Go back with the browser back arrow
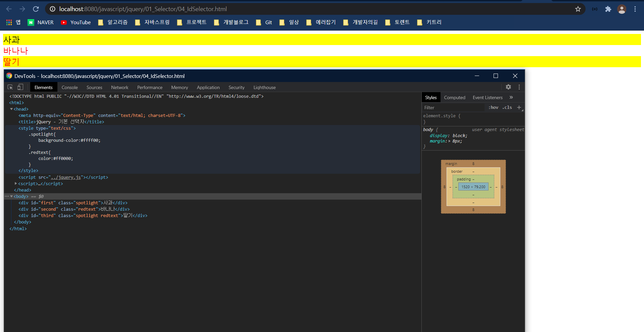The width and height of the screenshot is (644, 332). 9,9
